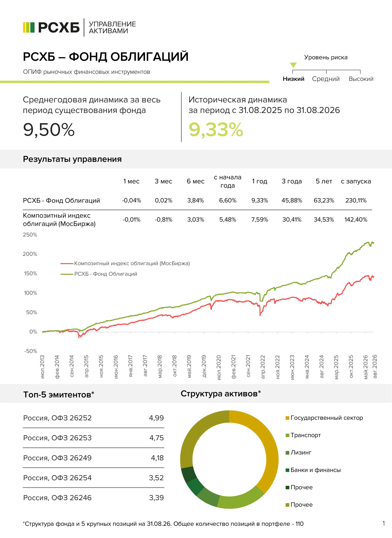Click the Банки и финансы legend swatch
This screenshot has height=538, width=392.
287,470
